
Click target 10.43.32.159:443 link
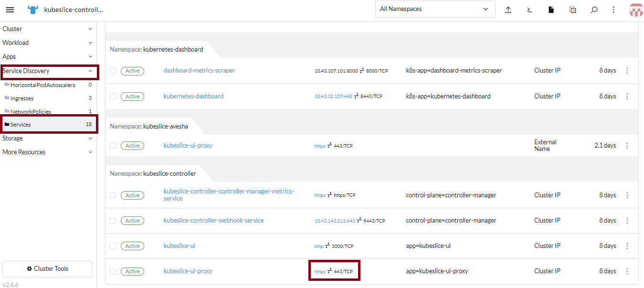pyautogui.click(x=333, y=96)
